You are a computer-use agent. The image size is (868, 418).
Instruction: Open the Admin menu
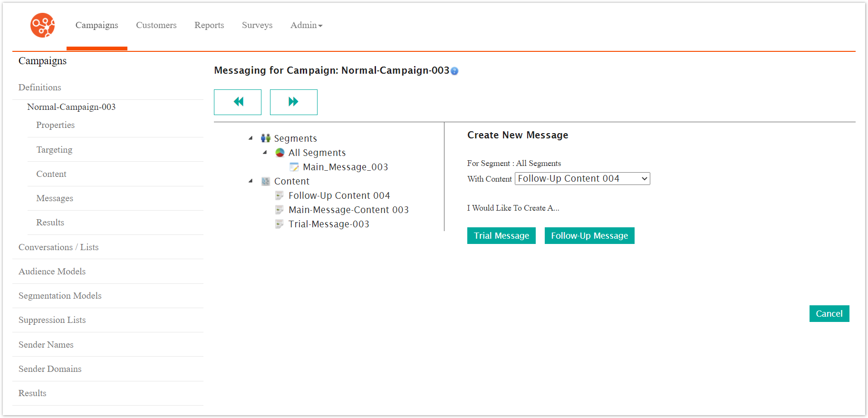[306, 25]
